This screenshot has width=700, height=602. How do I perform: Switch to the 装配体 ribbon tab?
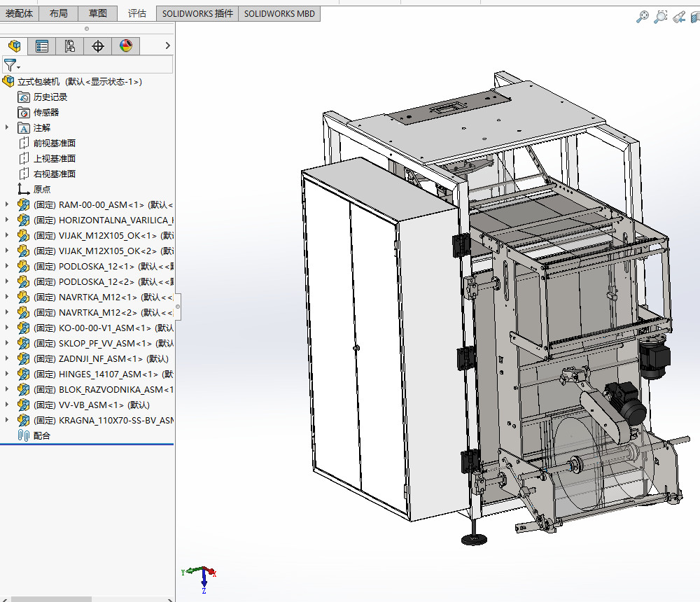(19, 13)
